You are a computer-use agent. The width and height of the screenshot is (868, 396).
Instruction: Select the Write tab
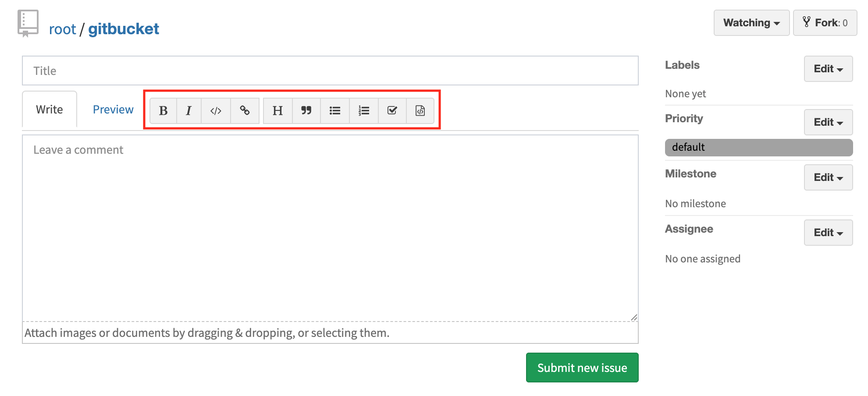[49, 109]
